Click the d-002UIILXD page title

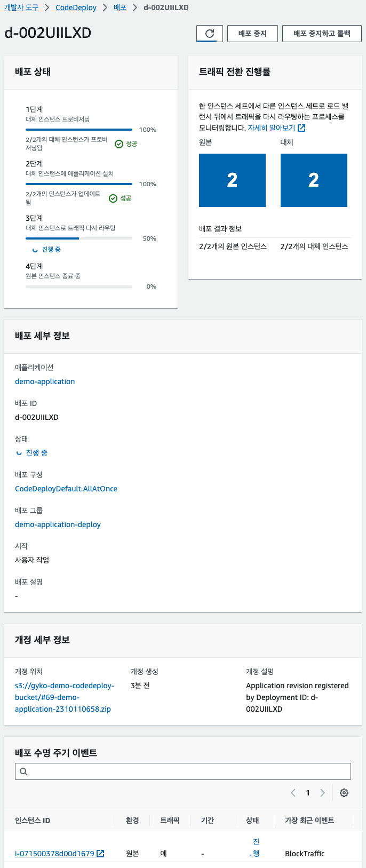click(x=48, y=33)
